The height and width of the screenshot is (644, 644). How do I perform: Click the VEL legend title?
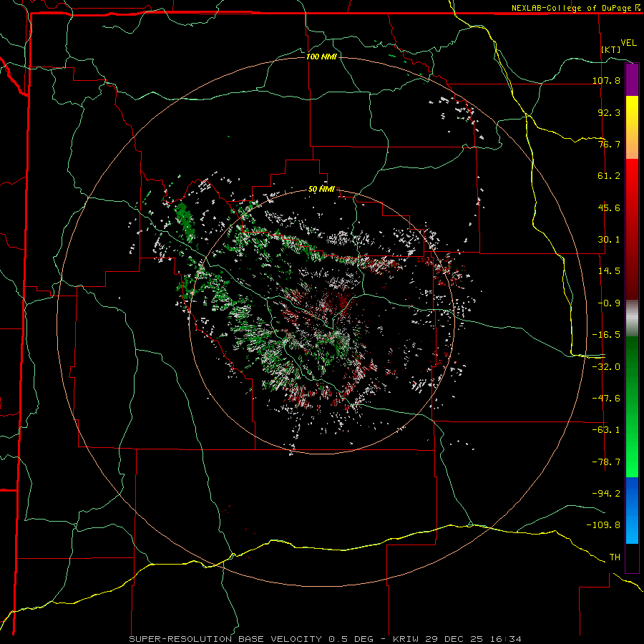coord(628,43)
